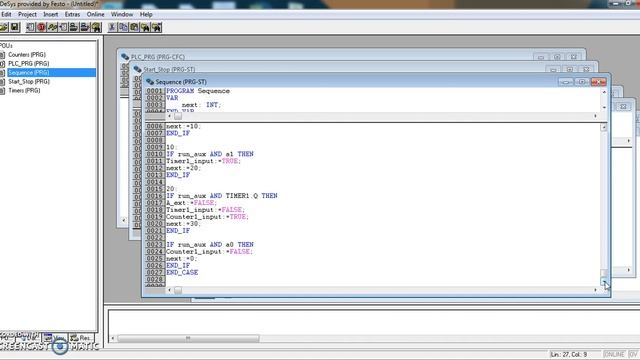Click the Logout toolbar icon
The width and height of the screenshot is (640, 360).
point(85,27)
